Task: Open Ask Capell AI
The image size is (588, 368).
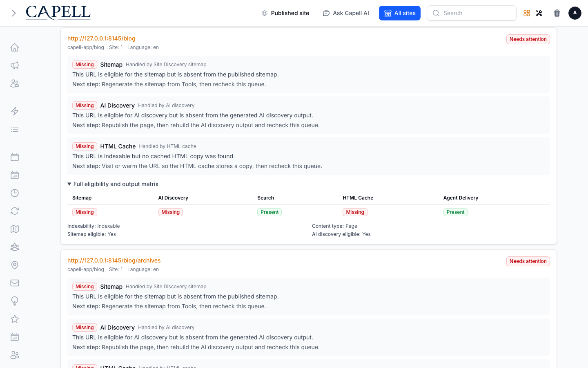Action: coord(346,13)
